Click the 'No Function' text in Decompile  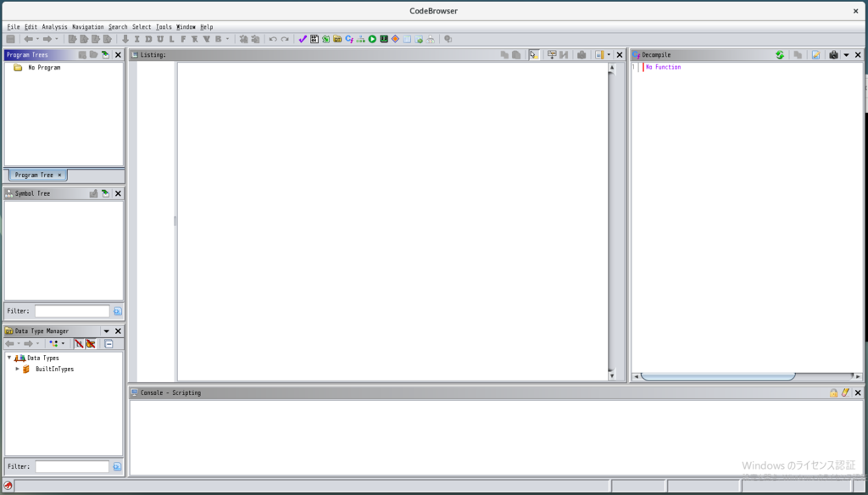pos(663,67)
